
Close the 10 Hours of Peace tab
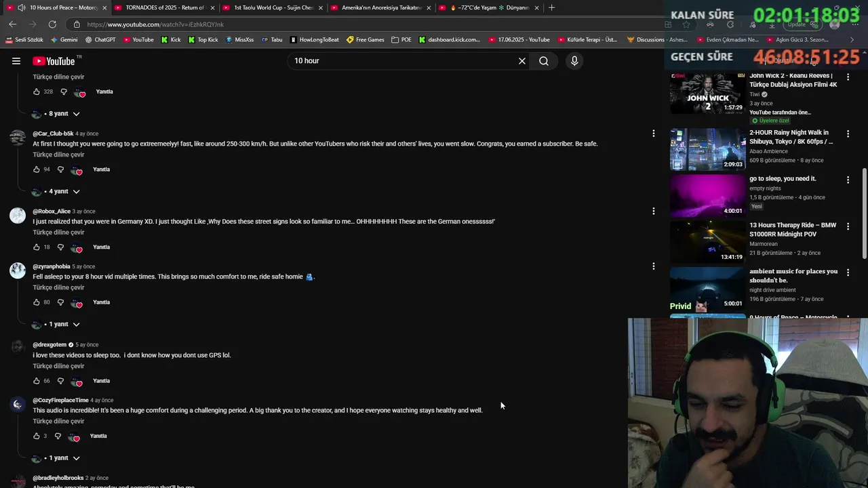point(104,7)
